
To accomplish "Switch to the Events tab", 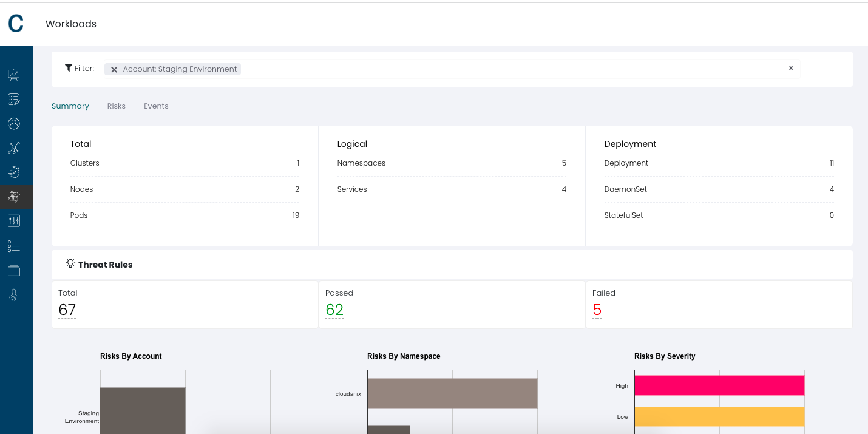I will (156, 106).
